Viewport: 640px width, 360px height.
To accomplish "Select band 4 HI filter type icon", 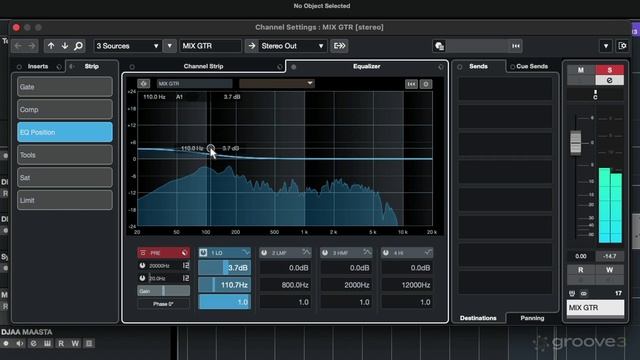I will 428,252.
